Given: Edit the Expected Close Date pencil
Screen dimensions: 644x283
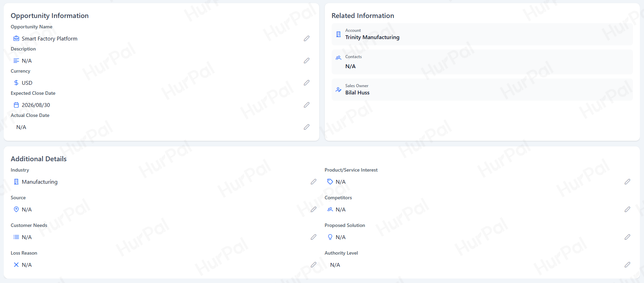Looking at the screenshot, I should [x=306, y=105].
